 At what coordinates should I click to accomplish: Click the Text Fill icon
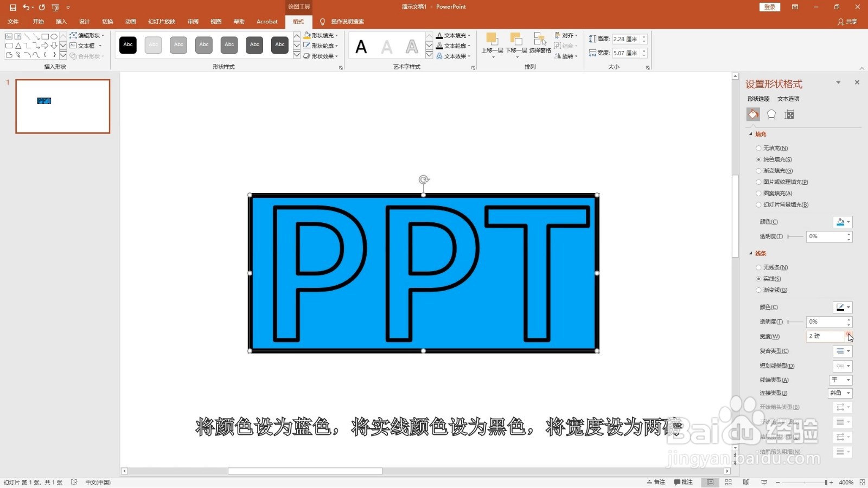(x=439, y=35)
